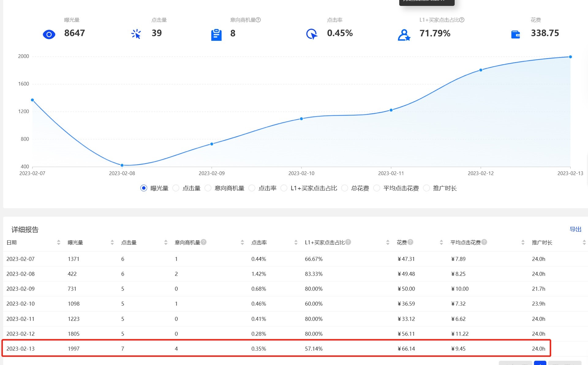Click the 2023-02-11 date cell in table
Image resolution: width=588 pixels, height=365 pixels.
click(x=21, y=319)
